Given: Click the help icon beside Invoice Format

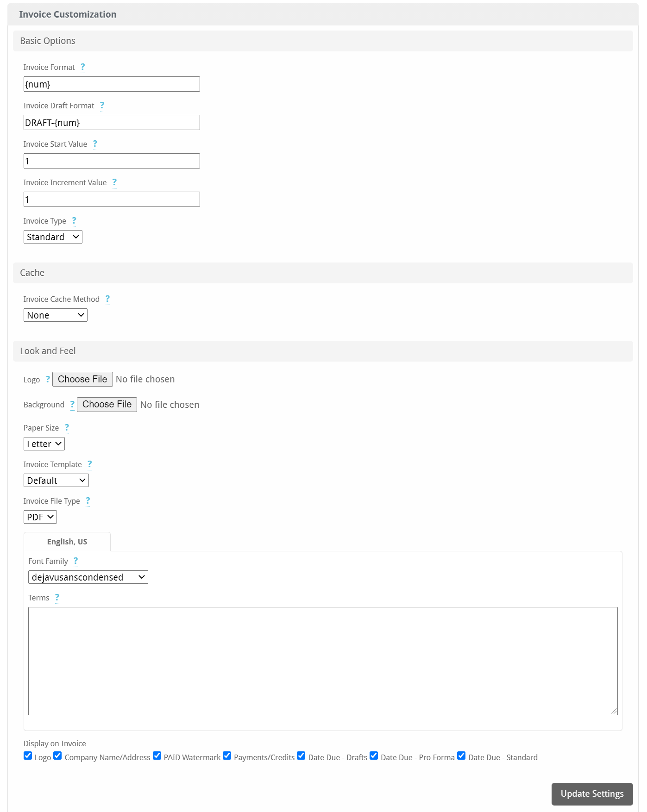Looking at the screenshot, I should tap(82, 67).
